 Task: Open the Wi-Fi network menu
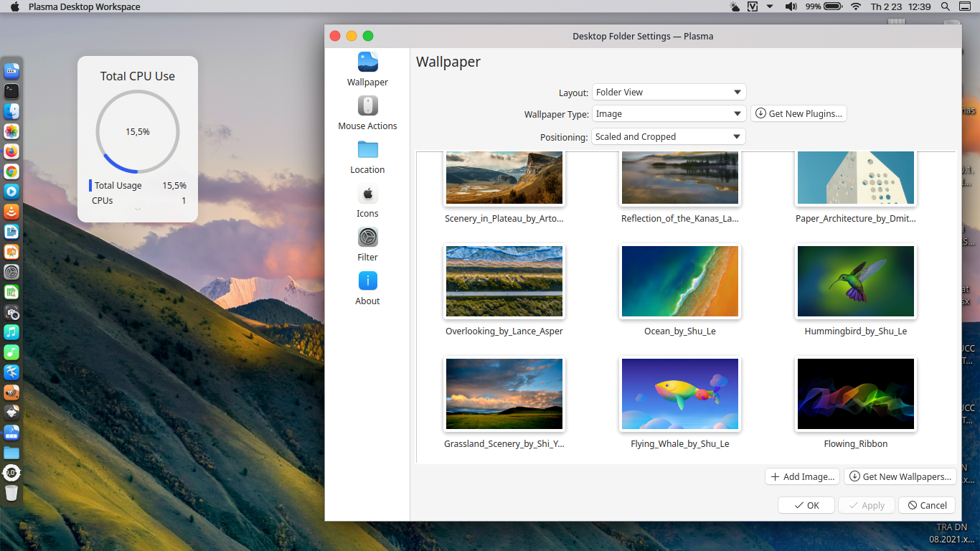click(855, 6)
